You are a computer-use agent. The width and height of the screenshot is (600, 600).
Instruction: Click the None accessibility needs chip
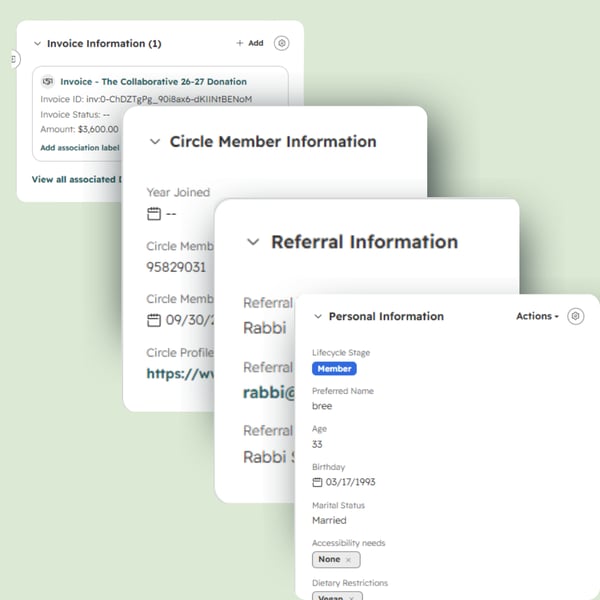(x=336, y=559)
